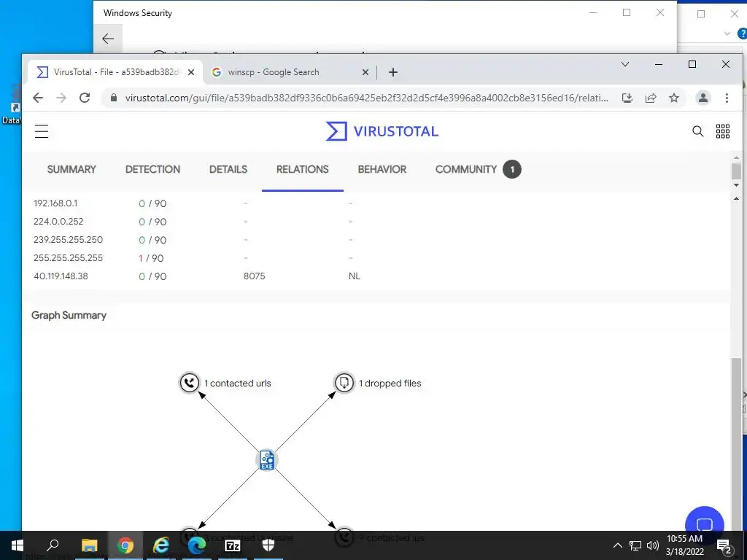This screenshot has height=560, width=747.
Task: Select the contacted urls graph node
Action: click(x=189, y=382)
